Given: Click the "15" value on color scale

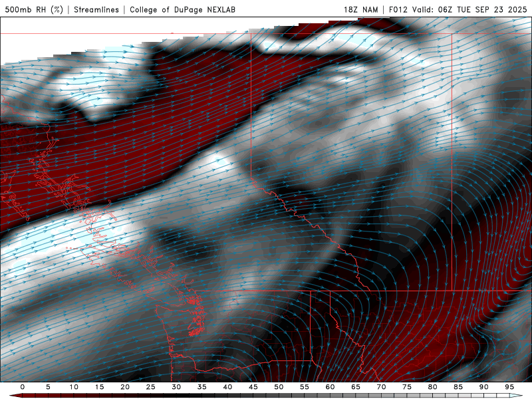Looking at the screenshot, I should (99, 387).
